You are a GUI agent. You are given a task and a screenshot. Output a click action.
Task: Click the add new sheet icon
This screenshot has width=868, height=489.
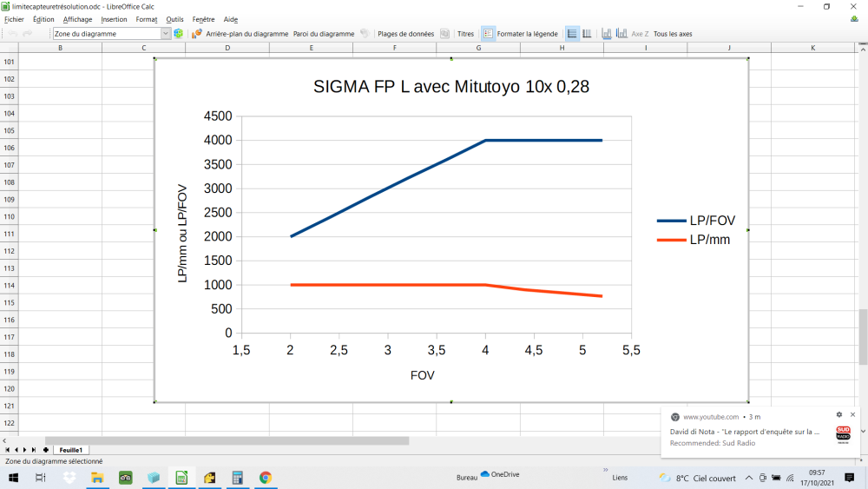click(x=46, y=450)
